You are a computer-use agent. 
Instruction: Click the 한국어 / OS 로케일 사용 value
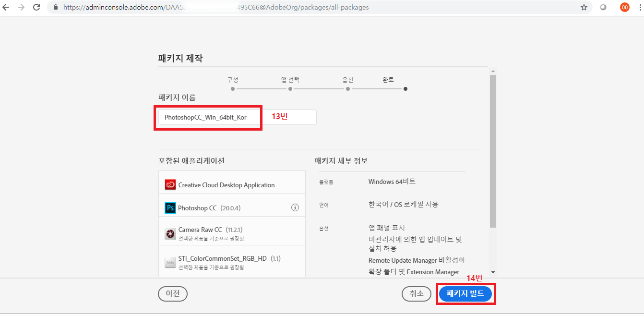pos(403,204)
